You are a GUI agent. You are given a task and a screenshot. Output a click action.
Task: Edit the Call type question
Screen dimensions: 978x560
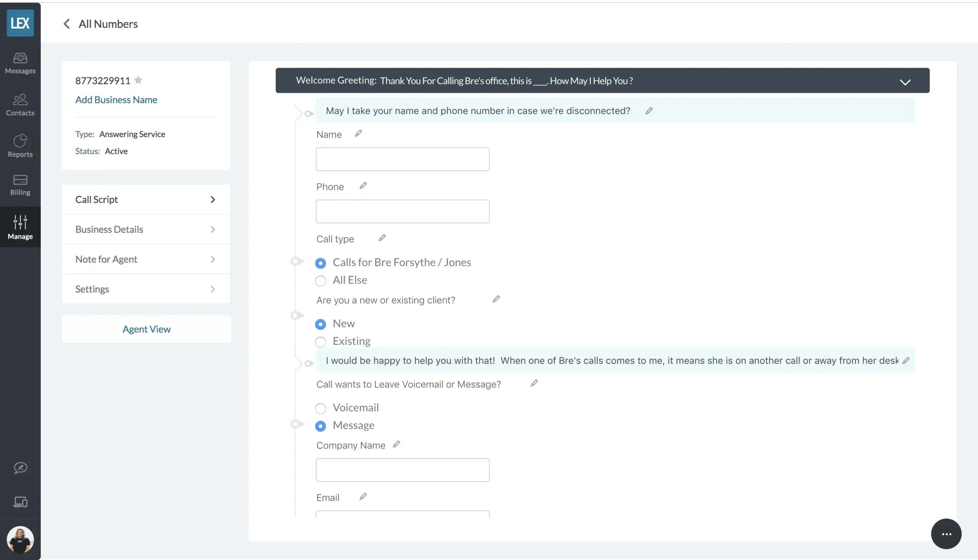pos(382,238)
